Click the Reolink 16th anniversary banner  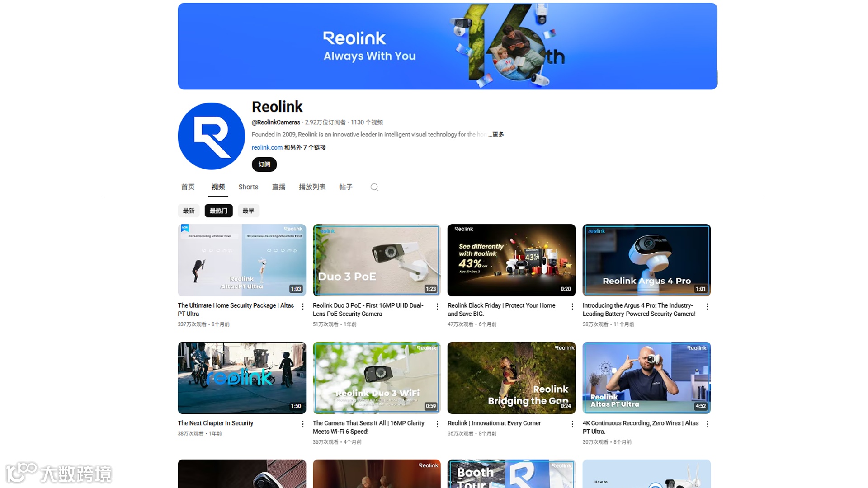click(447, 46)
